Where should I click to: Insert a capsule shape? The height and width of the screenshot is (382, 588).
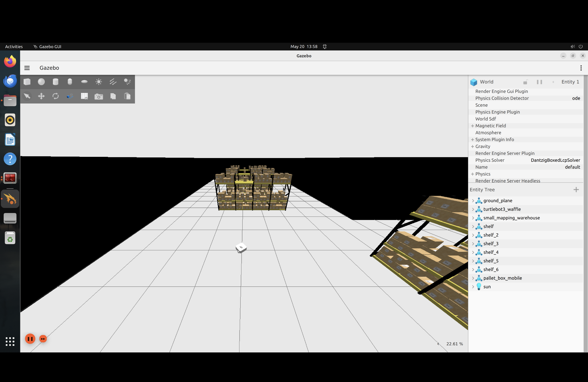70,82
